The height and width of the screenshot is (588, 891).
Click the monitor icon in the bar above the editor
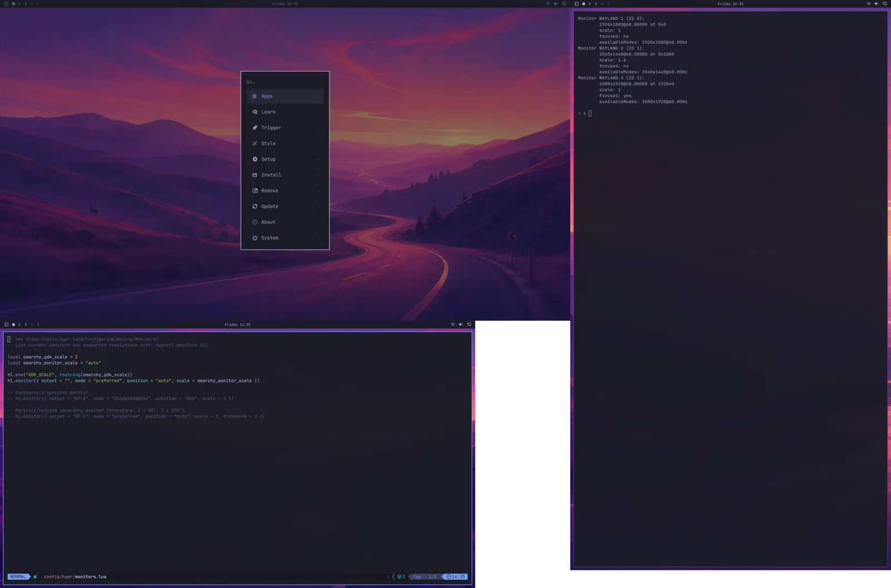click(469, 324)
